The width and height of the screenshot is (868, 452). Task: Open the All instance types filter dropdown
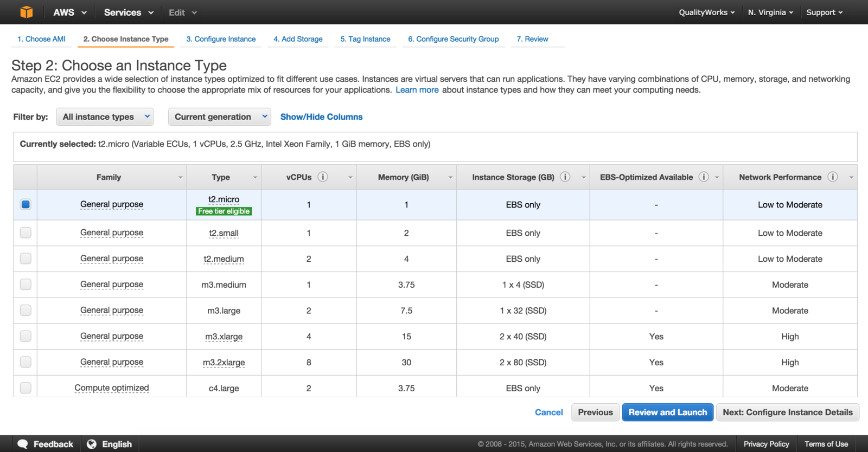105,117
